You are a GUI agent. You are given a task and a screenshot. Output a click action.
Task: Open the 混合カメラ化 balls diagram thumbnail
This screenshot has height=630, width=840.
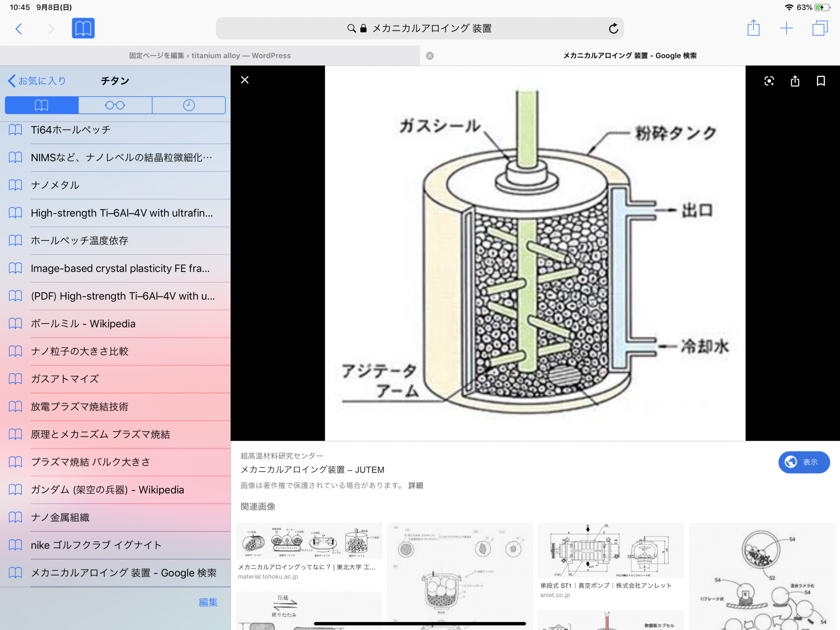pyautogui.click(x=762, y=576)
